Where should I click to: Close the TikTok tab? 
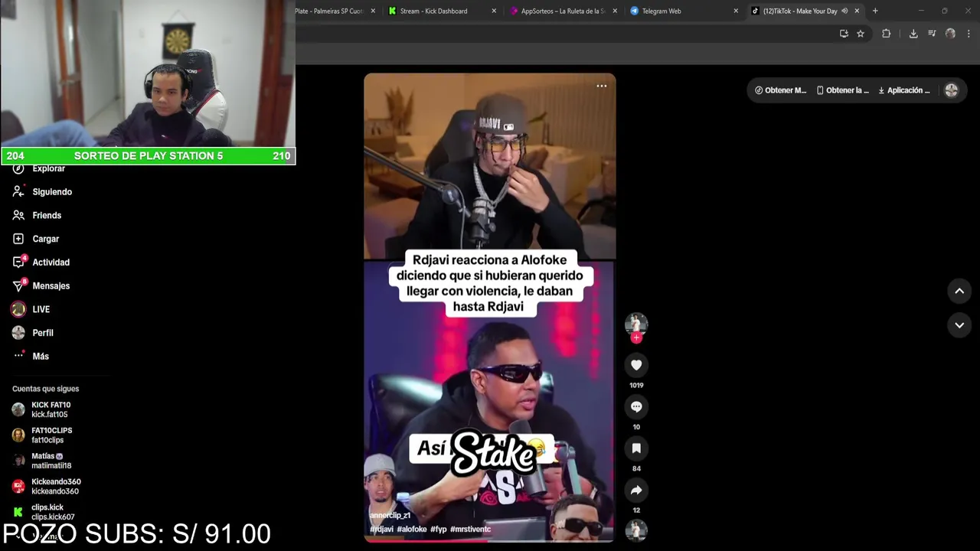(x=857, y=11)
